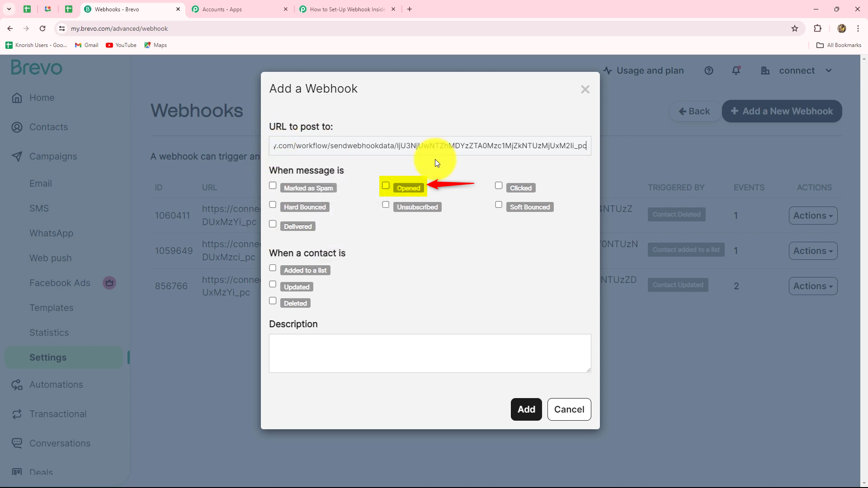The width and height of the screenshot is (868, 488).
Task: Open the browser extensions puzzle icon
Action: point(817,28)
